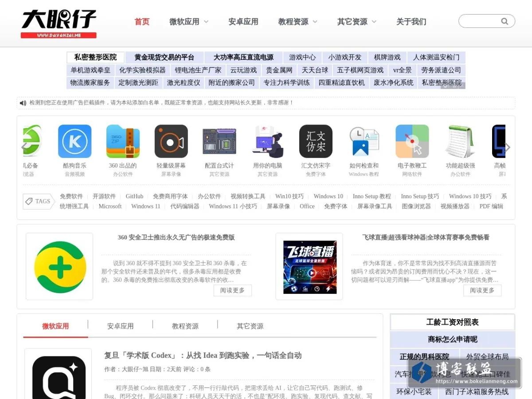Image resolution: width=532 pixels, height=399 pixels.
Task: Click the 西门子冰箱服务热线 sidebar ad
Action: [477, 392]
